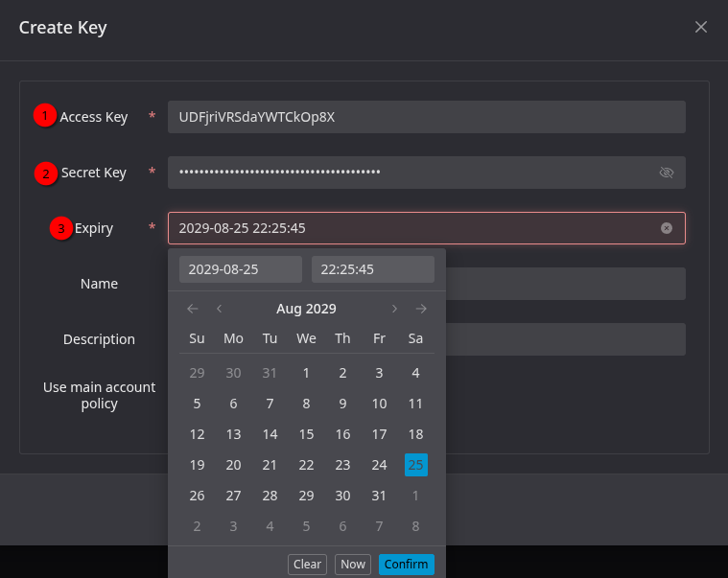The width and height of the screenshot is (728, 578).
Task: Close the Create Key dialog
Action: point(700,27)
